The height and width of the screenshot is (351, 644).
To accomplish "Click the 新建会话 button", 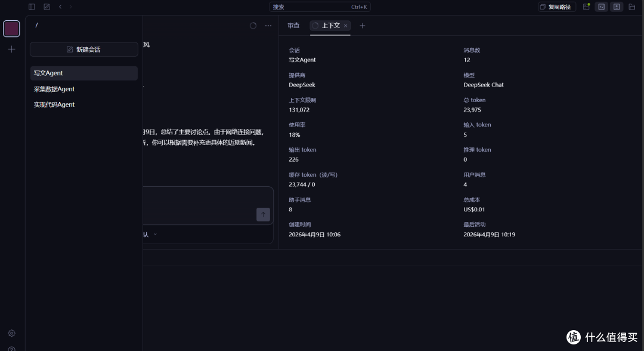I will (x=84, y=50).
